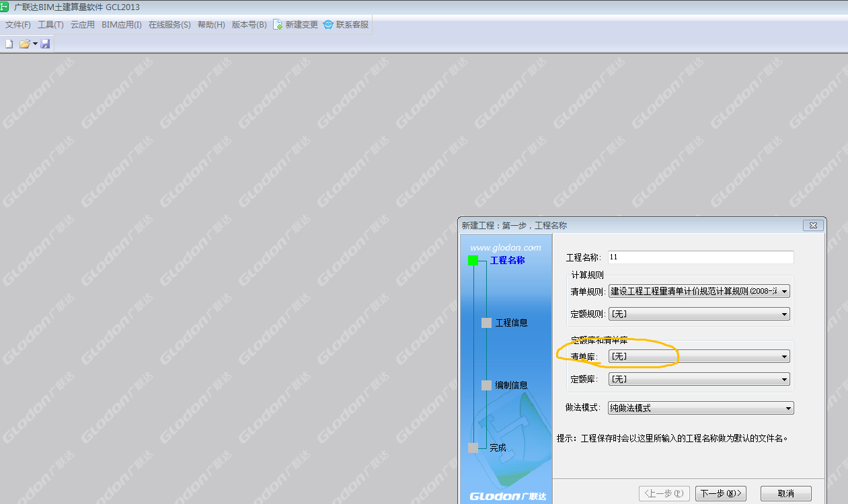This screenshot has width=848, height=504.
Task: Click the 工程名称 input field
Action: [701, 257]
